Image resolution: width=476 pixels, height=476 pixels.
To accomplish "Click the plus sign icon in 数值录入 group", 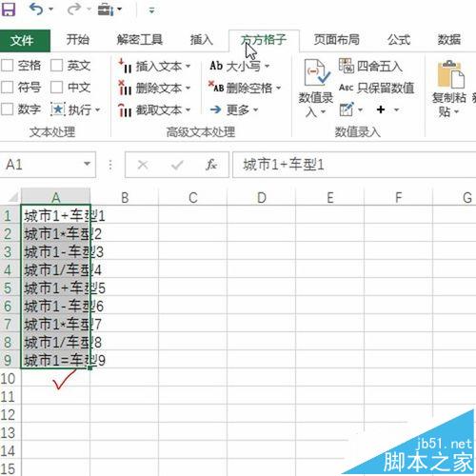I will click(x=381, y=109).
